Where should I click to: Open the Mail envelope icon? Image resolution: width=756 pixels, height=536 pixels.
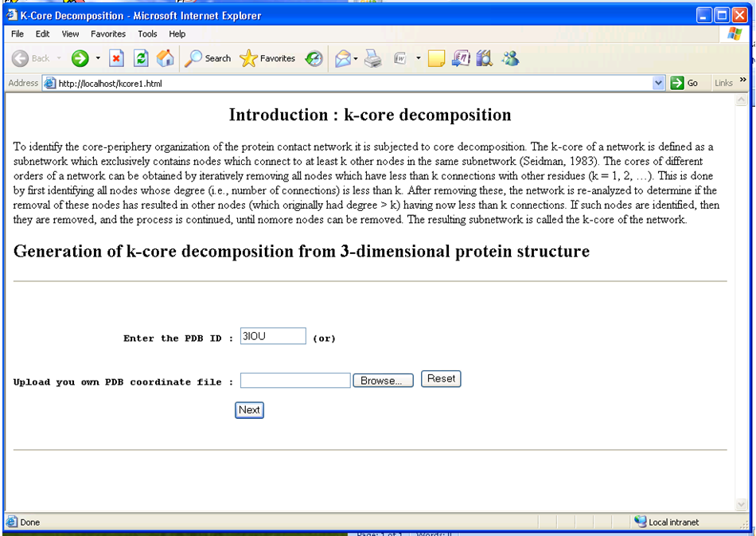click(x=342, y=58)
